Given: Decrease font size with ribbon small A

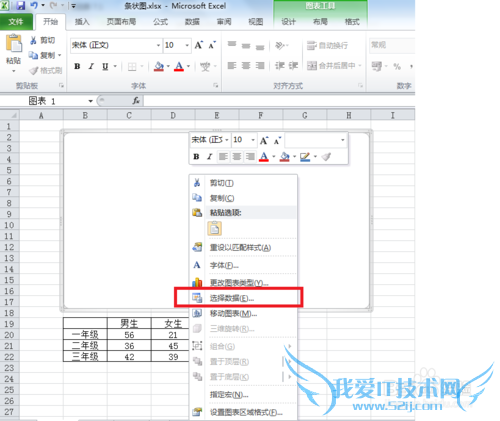Looking at the screenshot, I should [x=212, y=45].
